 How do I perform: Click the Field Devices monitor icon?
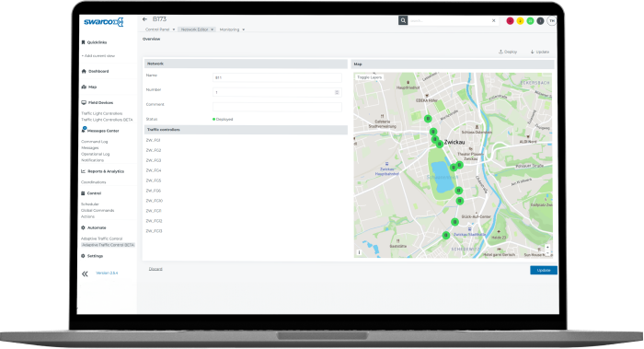point(84,103)
